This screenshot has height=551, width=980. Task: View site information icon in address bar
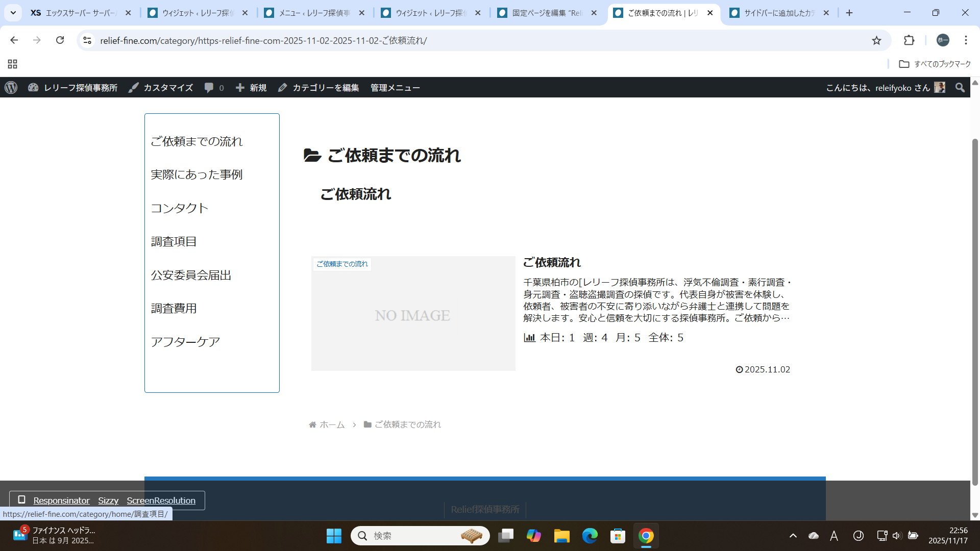(x=87, y=40)
